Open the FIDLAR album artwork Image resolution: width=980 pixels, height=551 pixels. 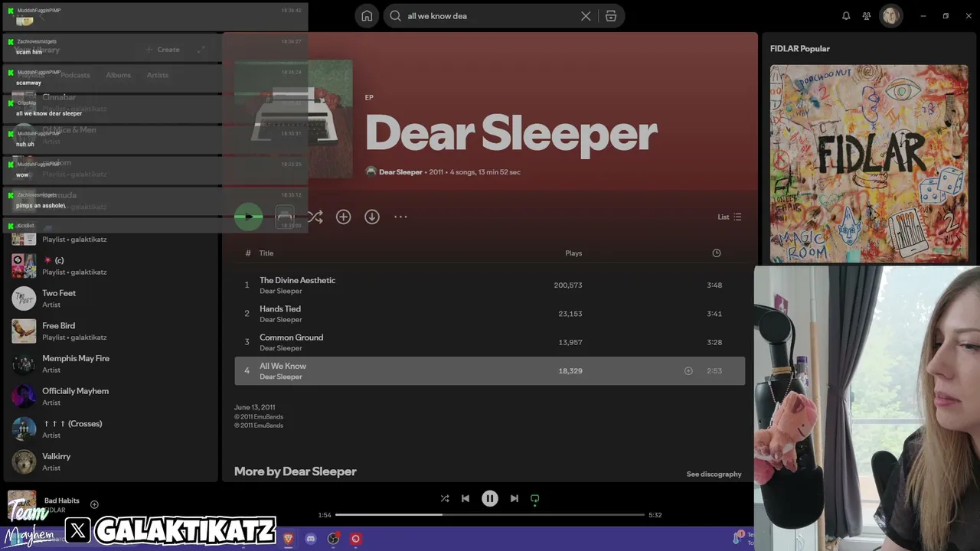(x=869, y=163)
